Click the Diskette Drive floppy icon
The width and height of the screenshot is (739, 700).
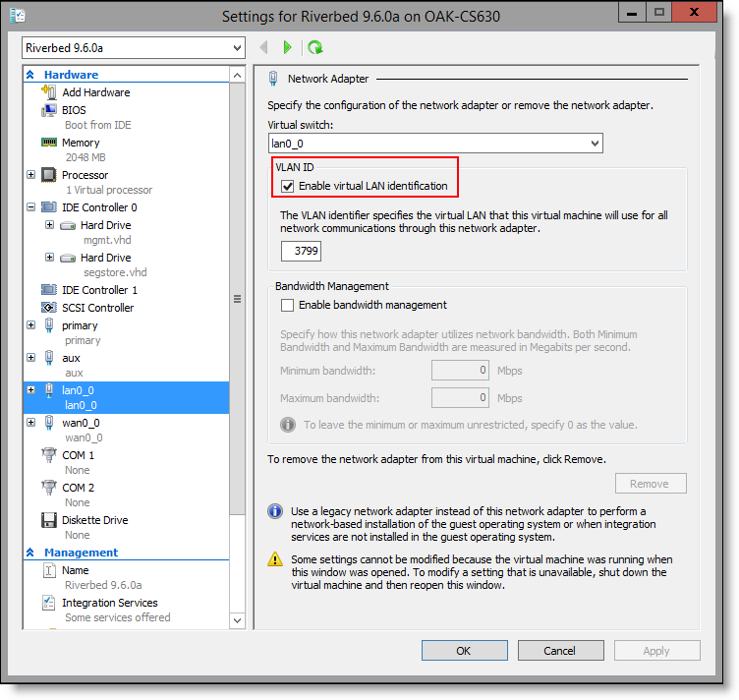48,520
